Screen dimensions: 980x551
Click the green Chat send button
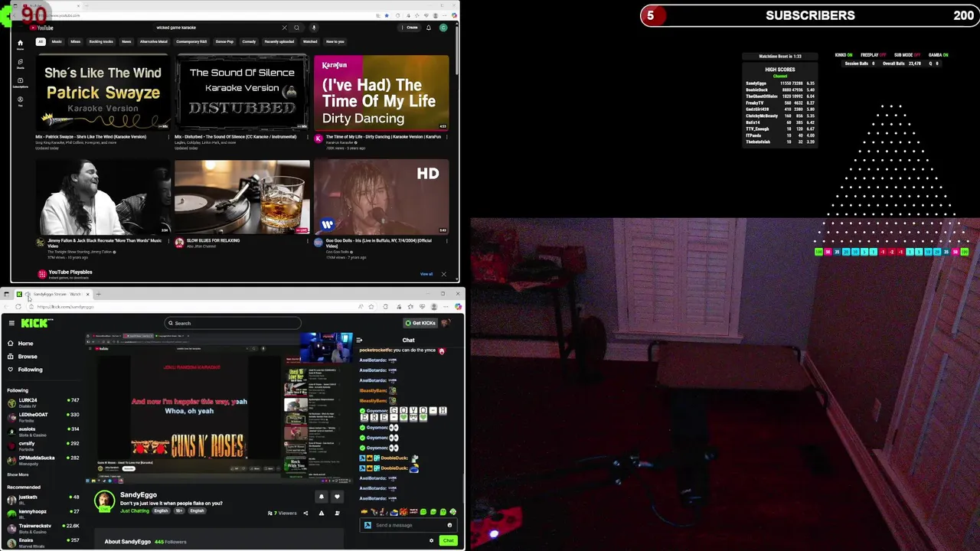(x=448, y=541)
